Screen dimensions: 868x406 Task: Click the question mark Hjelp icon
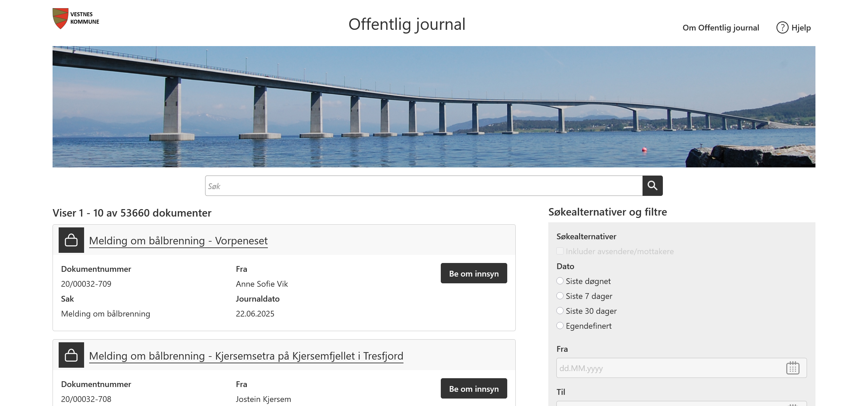pos(782,27)
